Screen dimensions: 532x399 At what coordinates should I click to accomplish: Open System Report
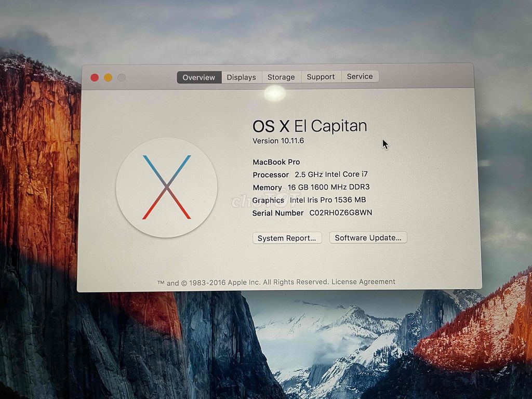point(287,238)
